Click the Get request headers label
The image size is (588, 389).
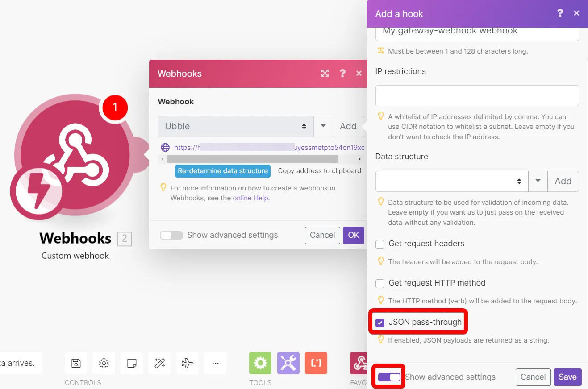coord(426,244)
